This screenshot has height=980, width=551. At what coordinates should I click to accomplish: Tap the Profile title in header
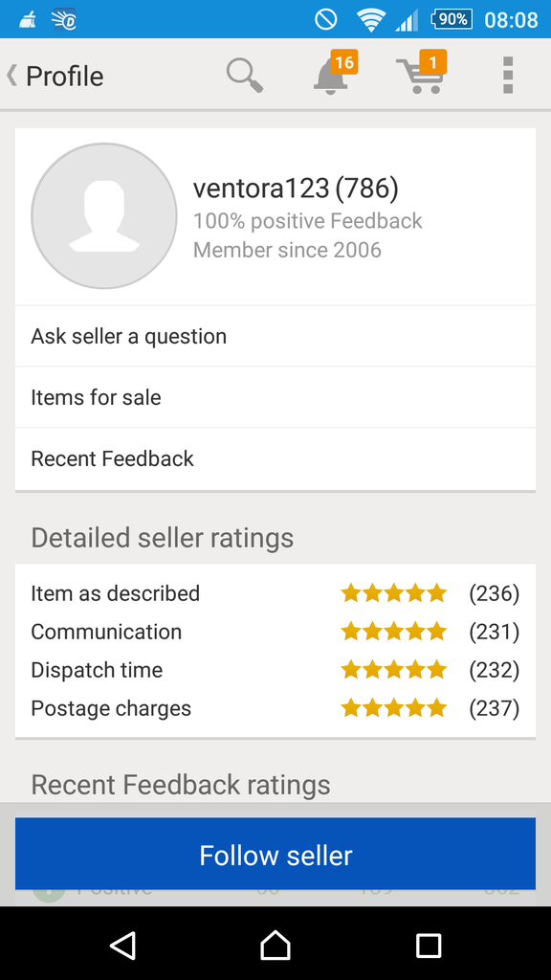pos(64,77)
